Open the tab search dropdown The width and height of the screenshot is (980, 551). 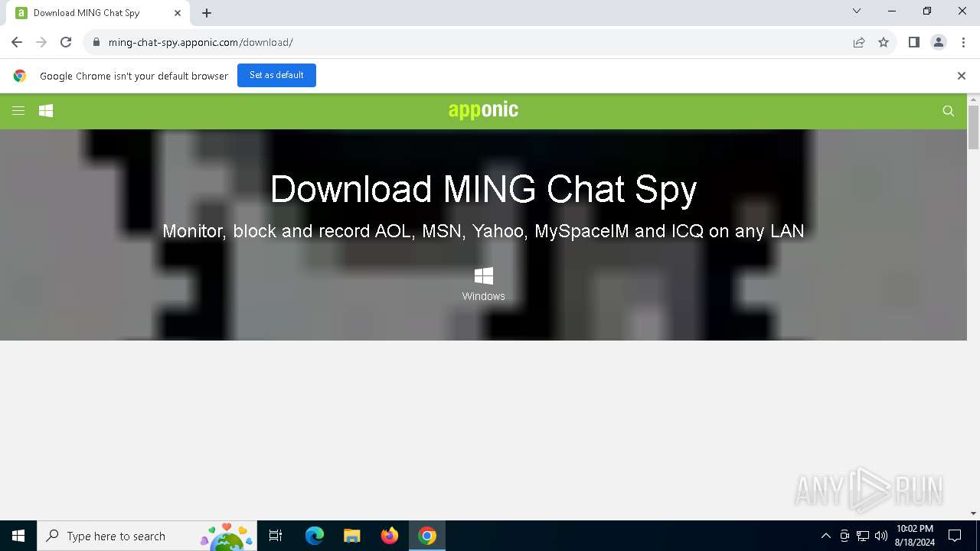(x=857, y=11)
